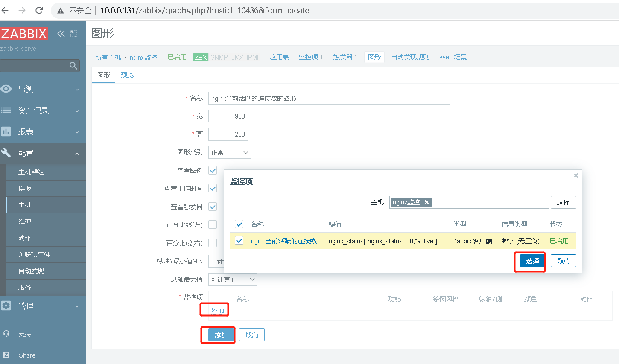The height and width of the screenshot is (364, 619).
Task: Click the wrench icon beside 配置
Action: point(6,153)
